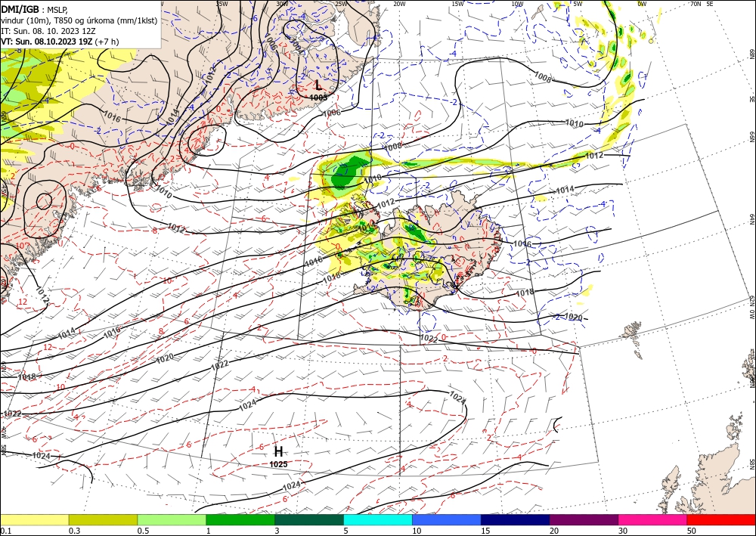This screenshot has height=536, width=756.
Task: Select the '3' legend value label
Action: click(x=277, y=531)
